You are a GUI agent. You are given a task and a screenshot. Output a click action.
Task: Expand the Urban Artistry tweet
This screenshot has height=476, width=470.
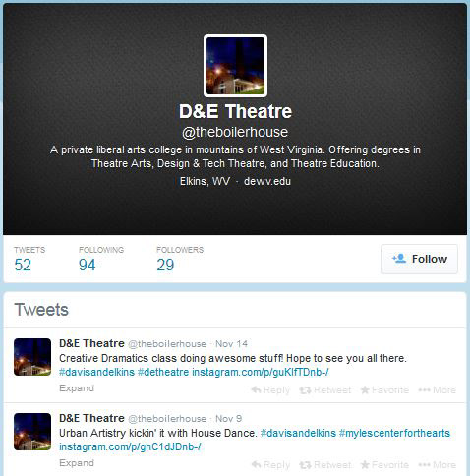(77, 463)
